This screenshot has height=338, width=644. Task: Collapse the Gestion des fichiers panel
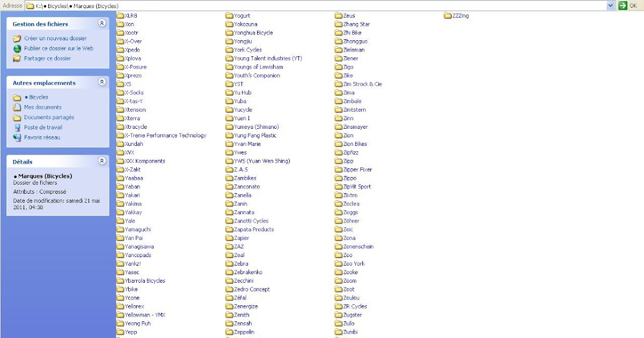coord(102,24)
